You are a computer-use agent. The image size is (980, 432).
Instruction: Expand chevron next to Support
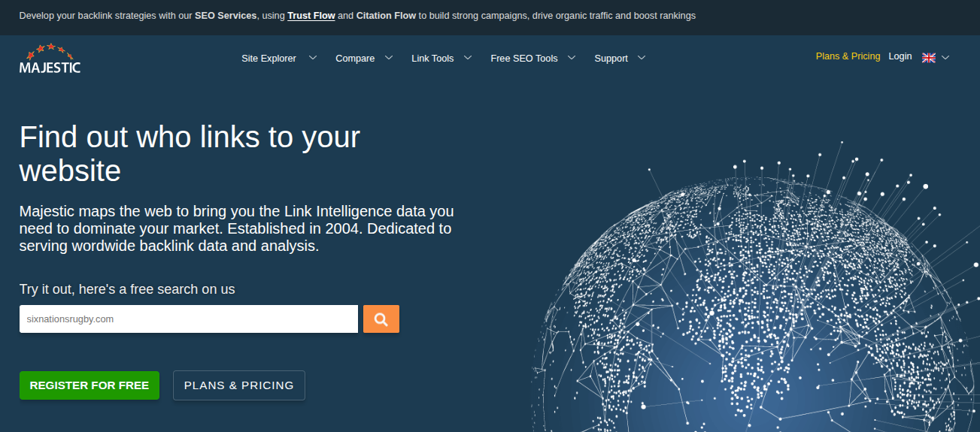pyautogui.click(x=642, y=57)
